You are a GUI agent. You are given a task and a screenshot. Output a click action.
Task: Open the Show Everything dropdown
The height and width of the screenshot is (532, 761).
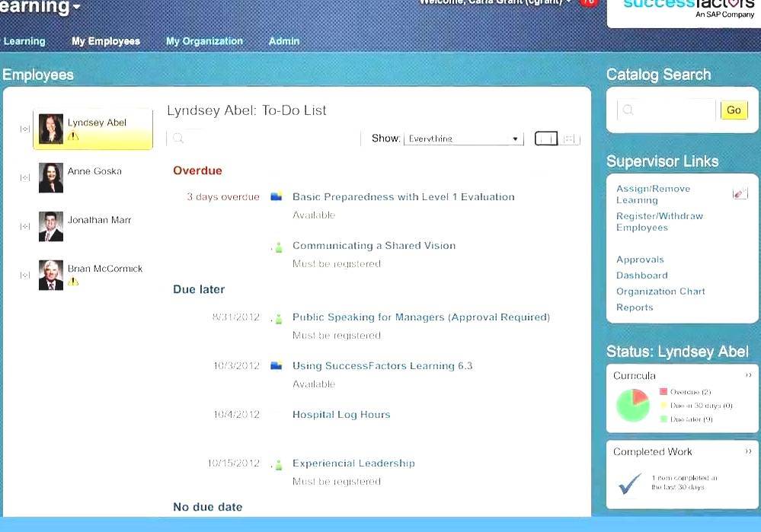(x=463, y=139)
